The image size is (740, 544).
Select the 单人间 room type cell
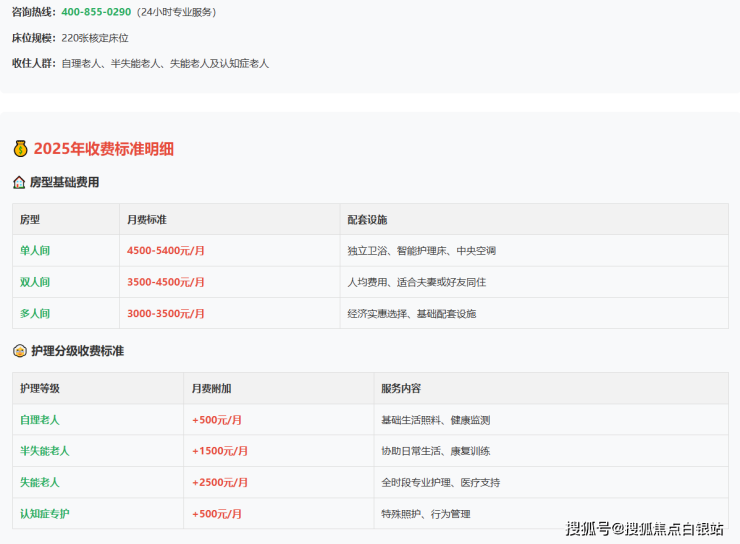pyautogui.click(x=35, y=251)
